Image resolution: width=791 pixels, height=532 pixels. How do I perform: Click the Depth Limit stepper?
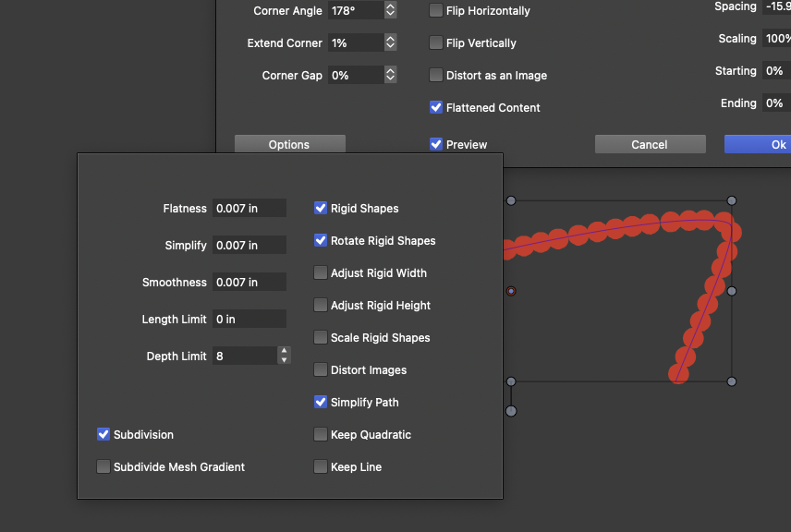(x=284, y=356)
